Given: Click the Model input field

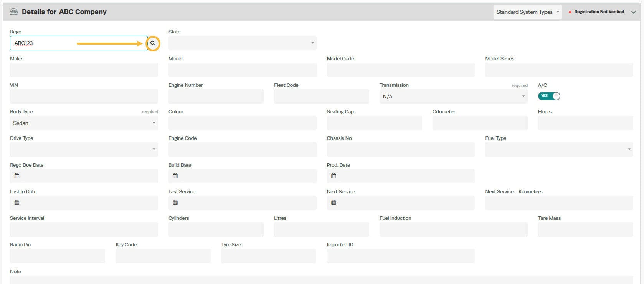Looking at the screenshot, I should pos(242,70).
